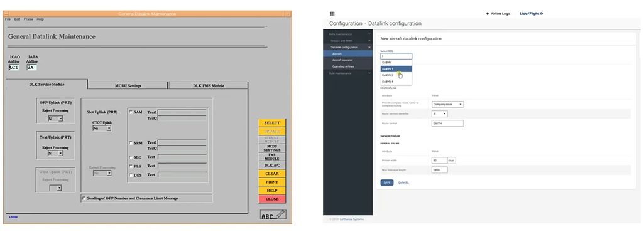Open the Company-route dropdown
Screen dimensions: 644x232
tap(448, 105)
